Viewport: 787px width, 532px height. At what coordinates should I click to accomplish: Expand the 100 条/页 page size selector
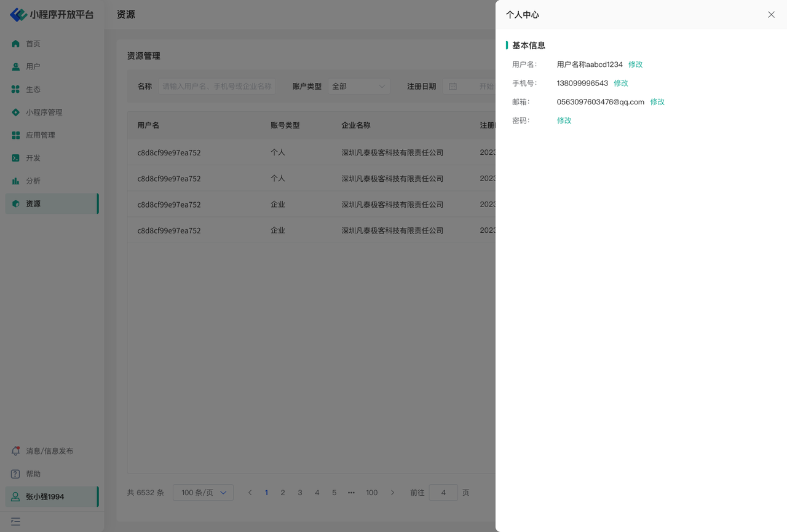click(x=203, y=493)
